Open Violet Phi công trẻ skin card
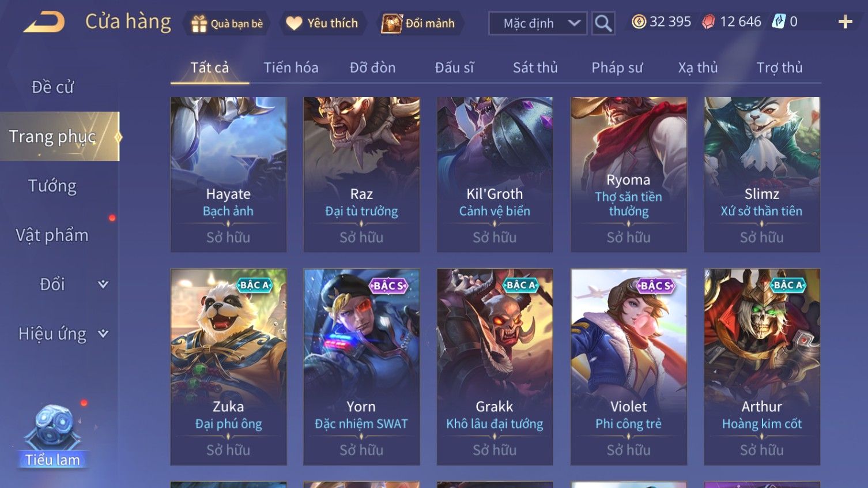 pyautogui.click(x=628, y=367)
